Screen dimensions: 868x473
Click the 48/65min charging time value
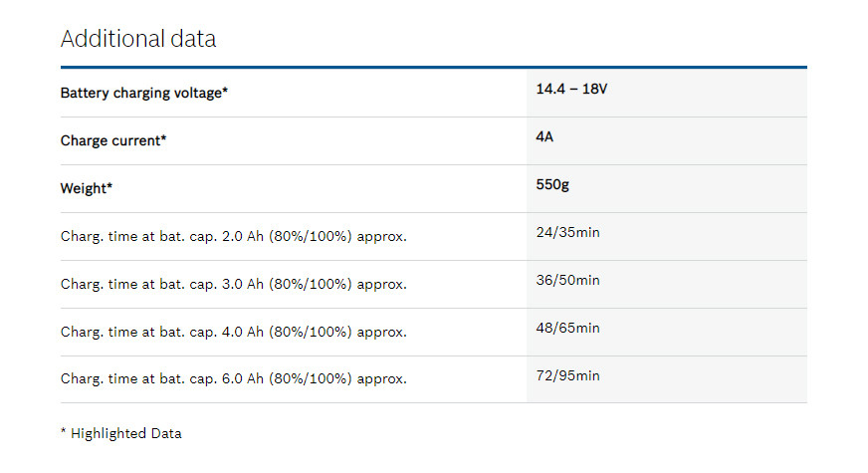click(567, 328)
